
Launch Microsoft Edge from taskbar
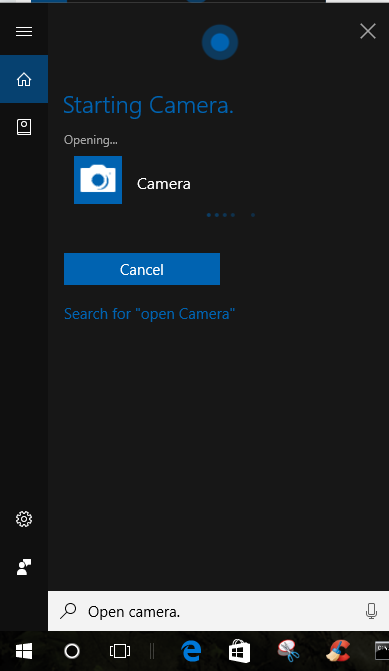(191, 651)
